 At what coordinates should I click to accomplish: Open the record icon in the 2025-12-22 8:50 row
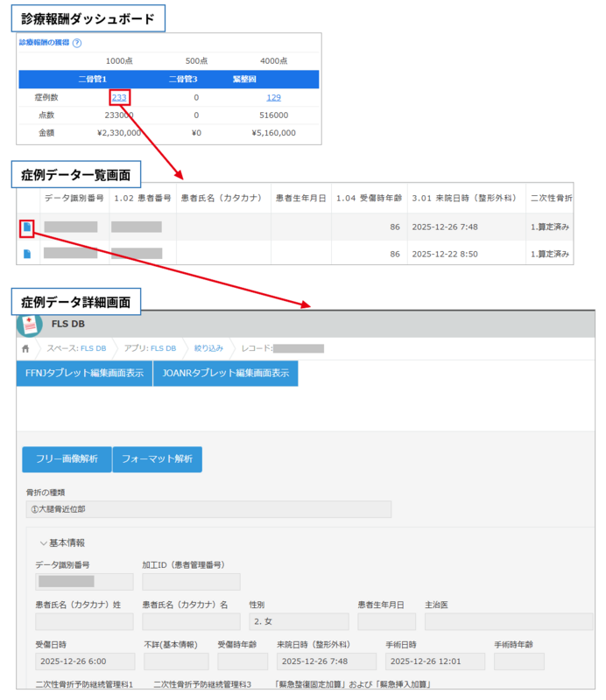(27, 254)
